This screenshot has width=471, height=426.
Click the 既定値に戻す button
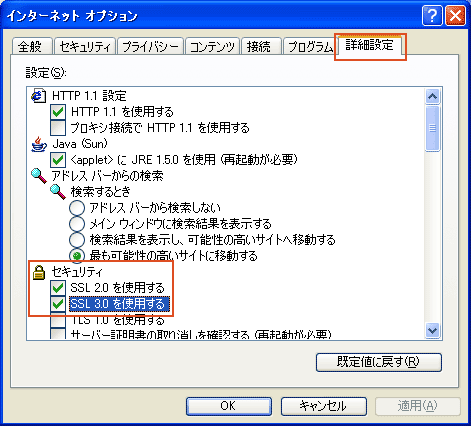(379, 362)
